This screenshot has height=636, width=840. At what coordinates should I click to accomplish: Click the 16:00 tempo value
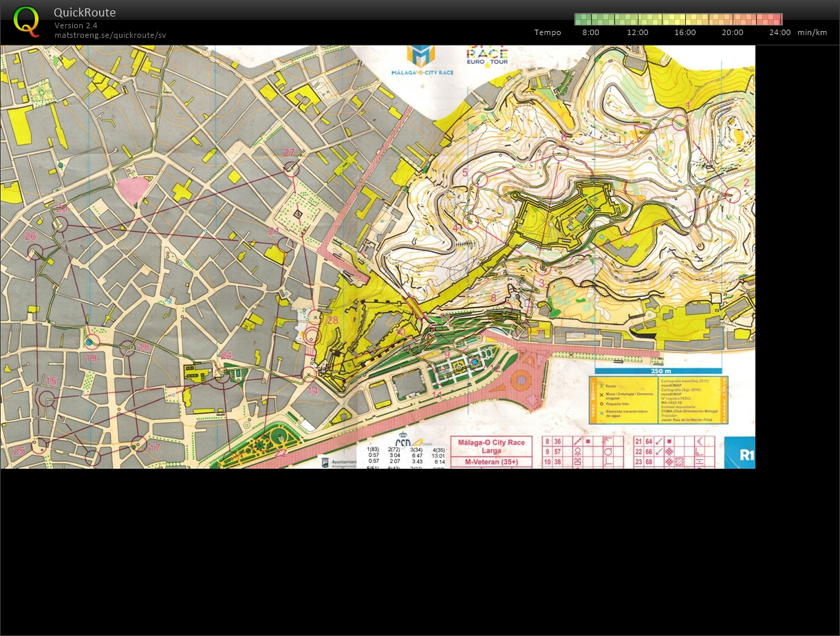tap(685, 32)
